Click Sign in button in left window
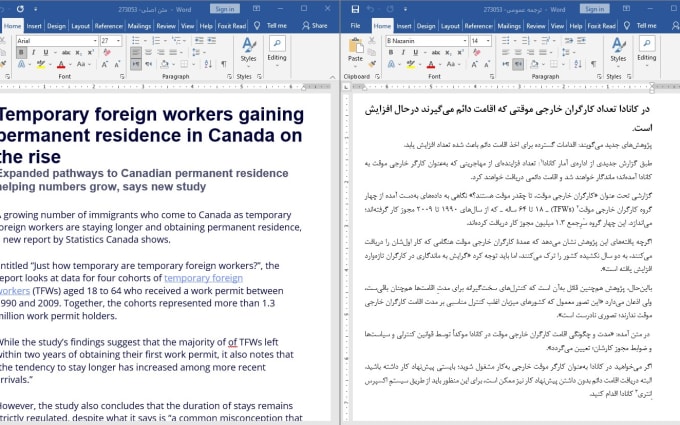This screenshot has height=425, width=680. (225, 9)
